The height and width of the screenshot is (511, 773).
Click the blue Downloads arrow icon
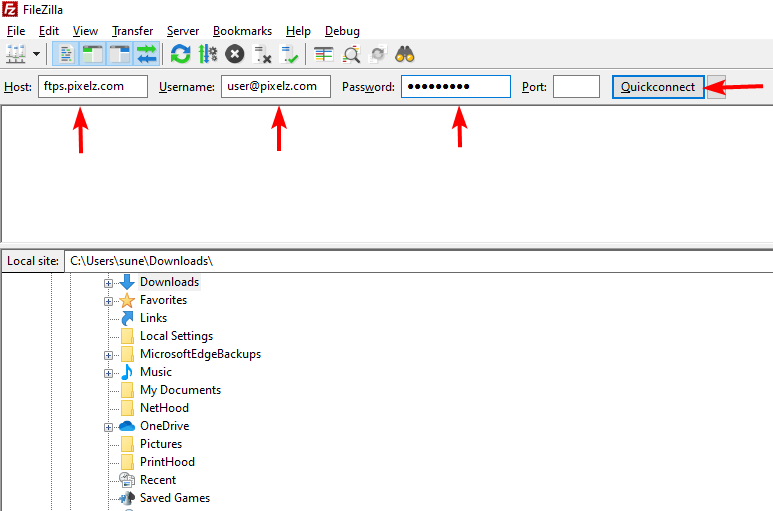tap(127, 282)
